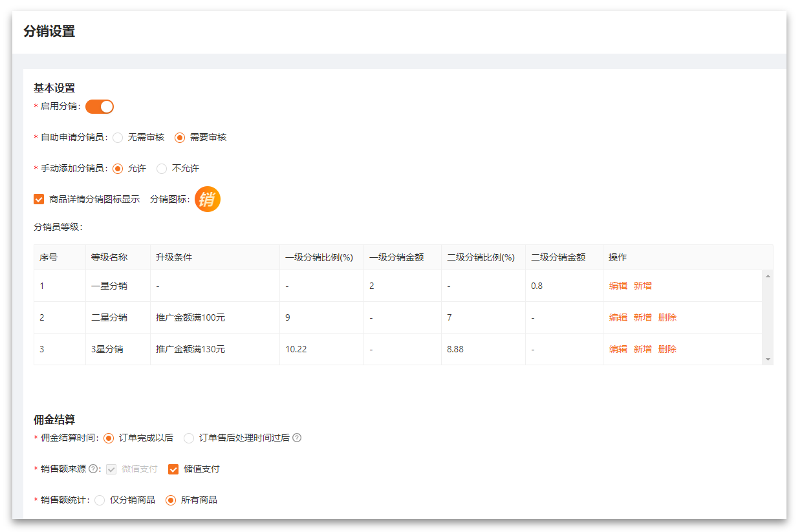Click 新增 in 3星分销 row
The height and width of the screenshot is (532, 802).
click(x=643, y=349)
